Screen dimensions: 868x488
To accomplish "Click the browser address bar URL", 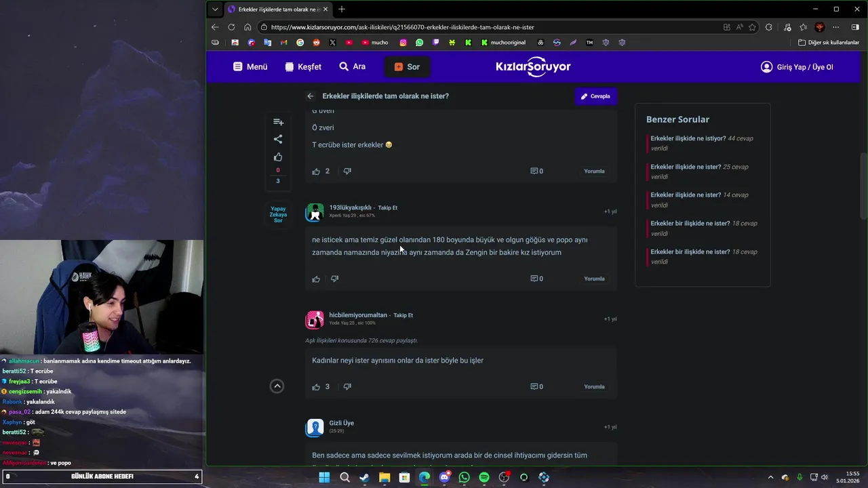I will (x=402, y=27).
